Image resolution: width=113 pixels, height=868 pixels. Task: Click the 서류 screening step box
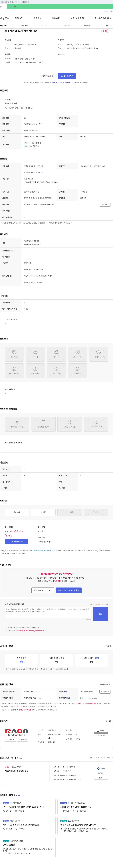click(17, 512)
